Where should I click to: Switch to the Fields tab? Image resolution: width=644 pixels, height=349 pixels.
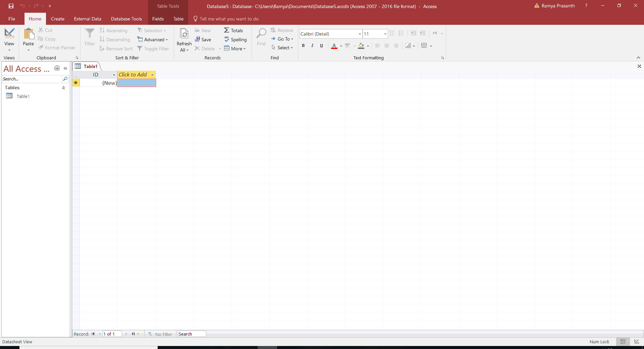pos(158,19)
